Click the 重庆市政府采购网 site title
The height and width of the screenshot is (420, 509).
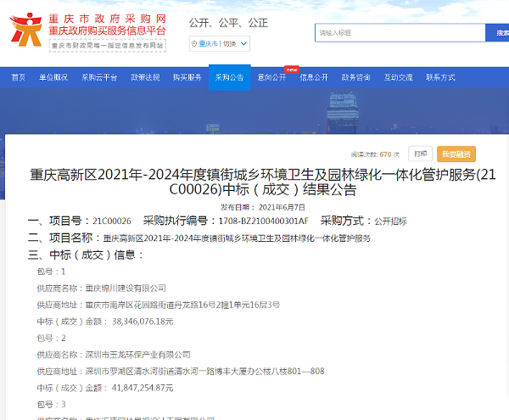tap(108, 19)
